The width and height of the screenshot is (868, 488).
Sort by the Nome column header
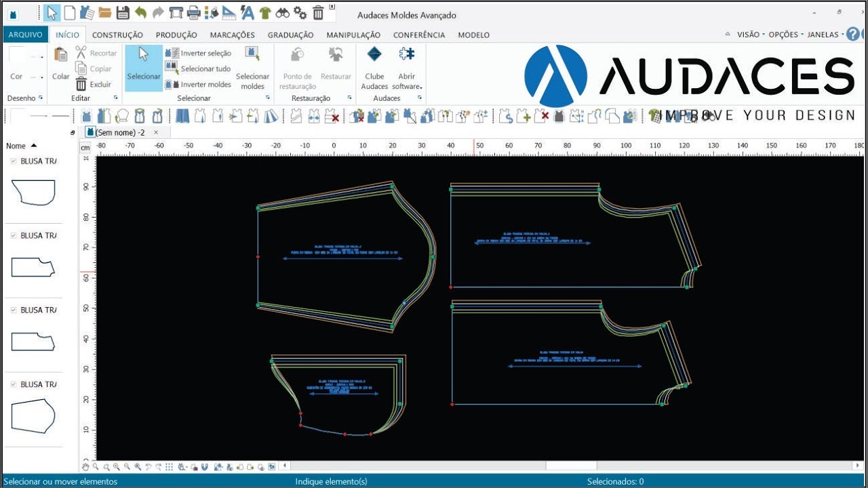(x=21, y=146)
